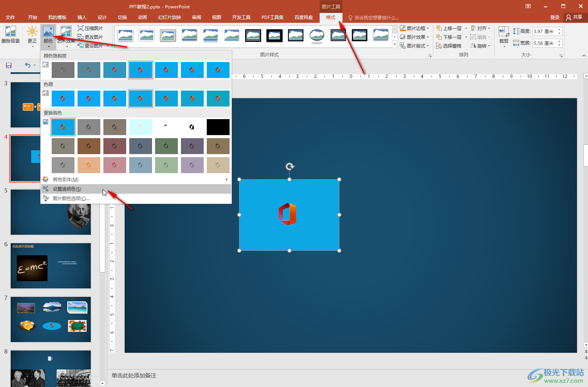This screenshot has height=387, width=588.
Task: Click the ribbon display options icon in title bar
Action: (x=528, y=6)
